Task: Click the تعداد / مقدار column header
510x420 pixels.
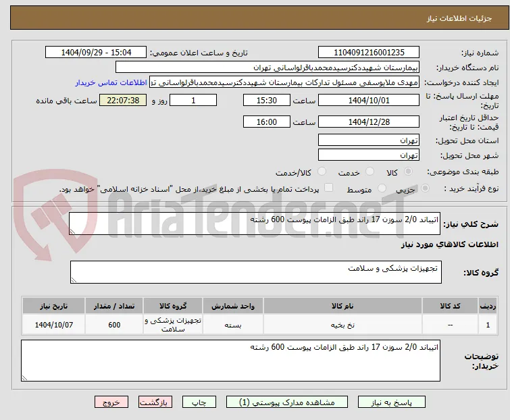Action: click(114, 306)
